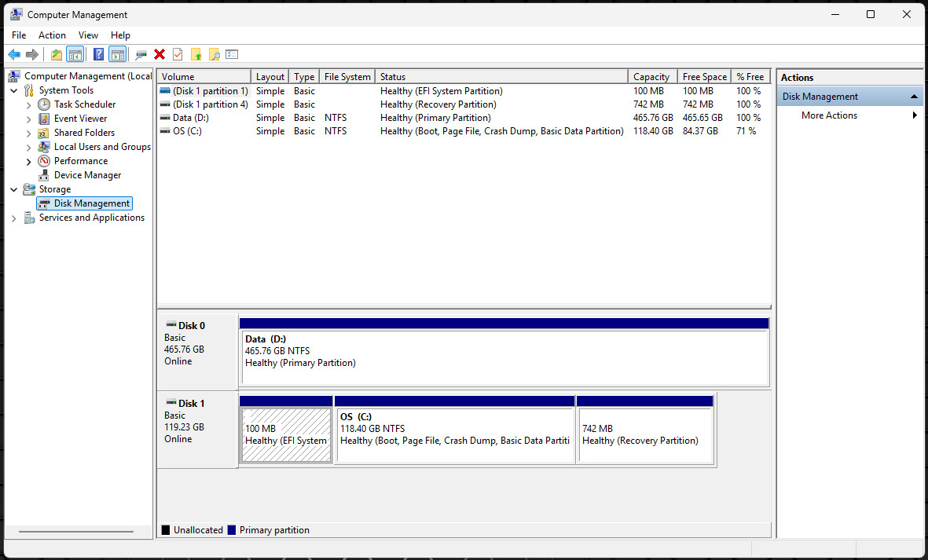Open the Help menu

120,35
